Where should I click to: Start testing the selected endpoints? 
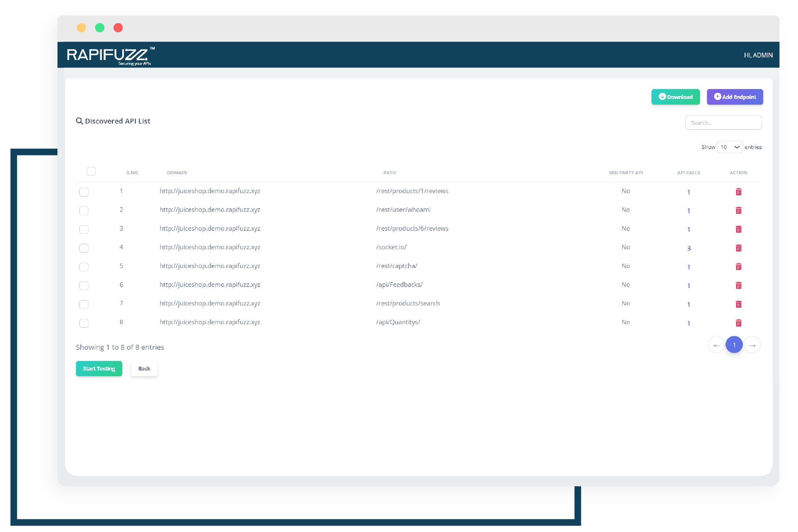[x=99, y=369]
